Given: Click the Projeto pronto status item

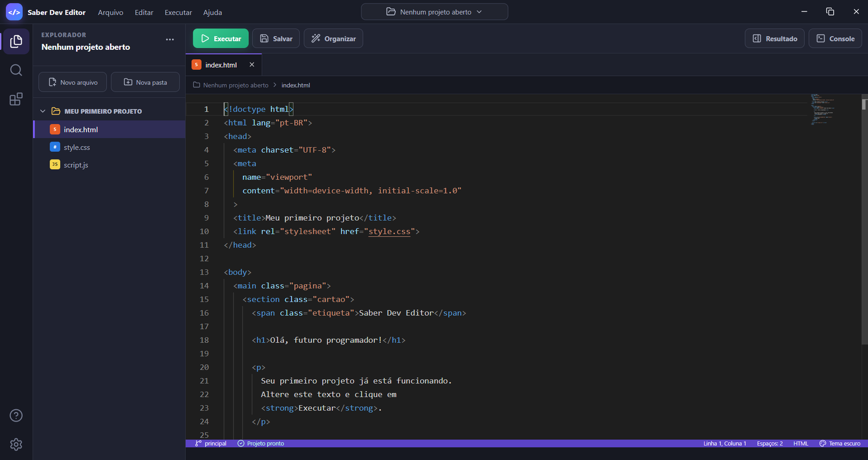Looking at the screenshot, I should (261, 444).
